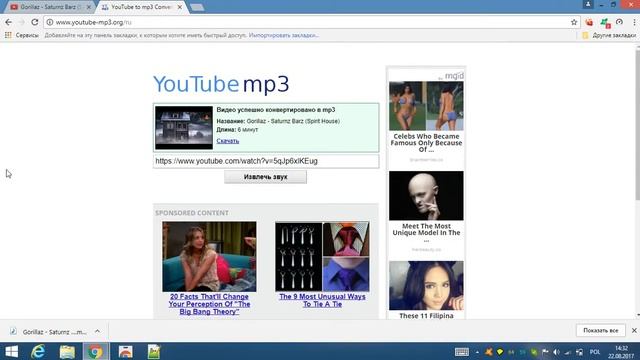Click the bald model ad image

pos(426,196)
